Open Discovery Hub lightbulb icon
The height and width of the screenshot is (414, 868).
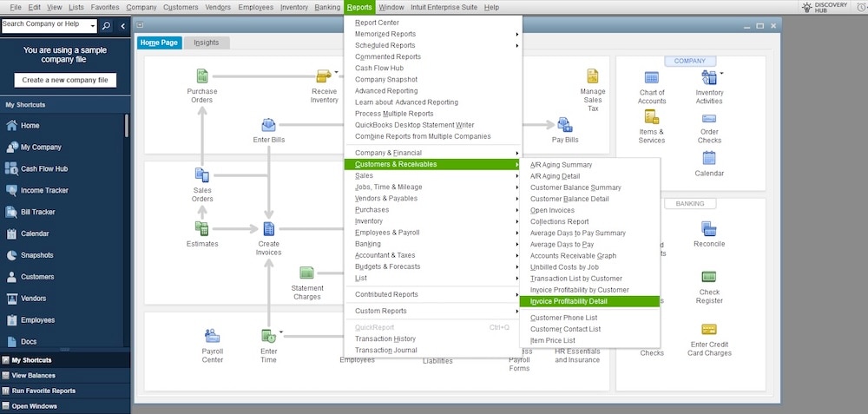[807, 7]
